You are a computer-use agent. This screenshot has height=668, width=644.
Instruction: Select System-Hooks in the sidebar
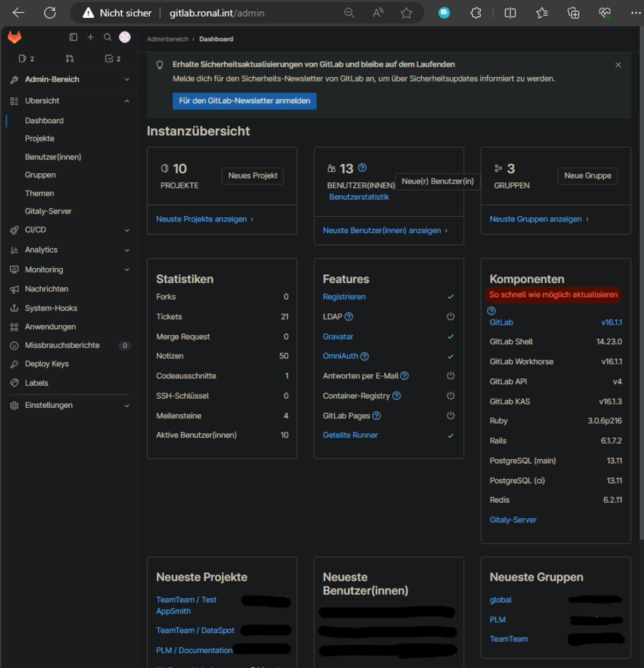(51, 308)
